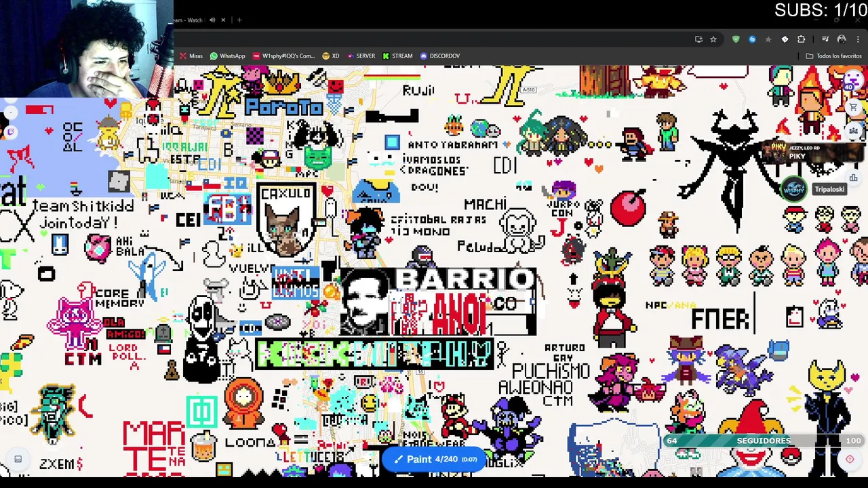Image resolution: width=868 pixels, height=488 pixels.
Task: Open the WhatsApp bookmark
Action: tap(227, 56)
